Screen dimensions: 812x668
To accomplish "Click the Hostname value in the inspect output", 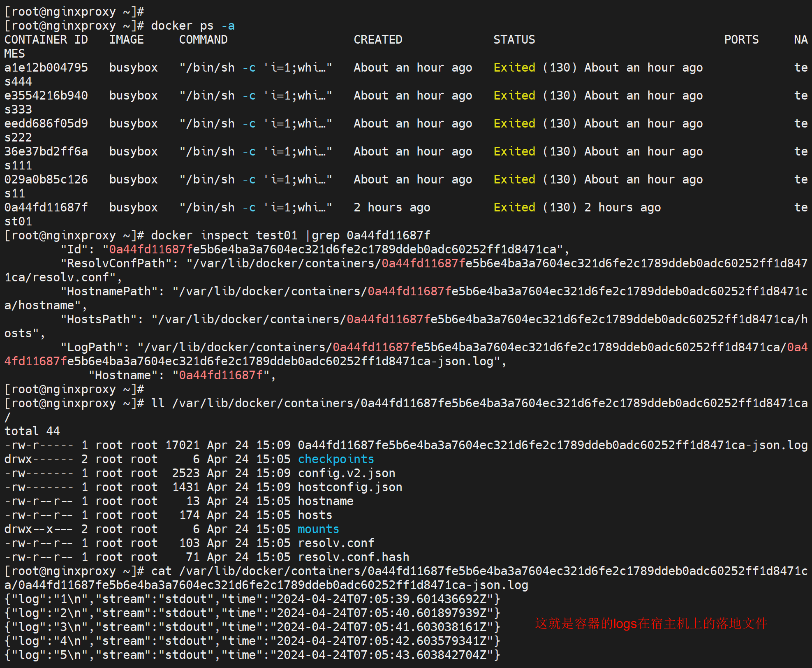I will [221, 375].
